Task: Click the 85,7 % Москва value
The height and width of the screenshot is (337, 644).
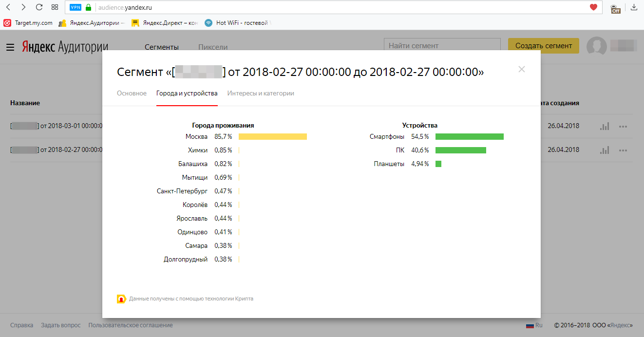Action: point(223,136)
